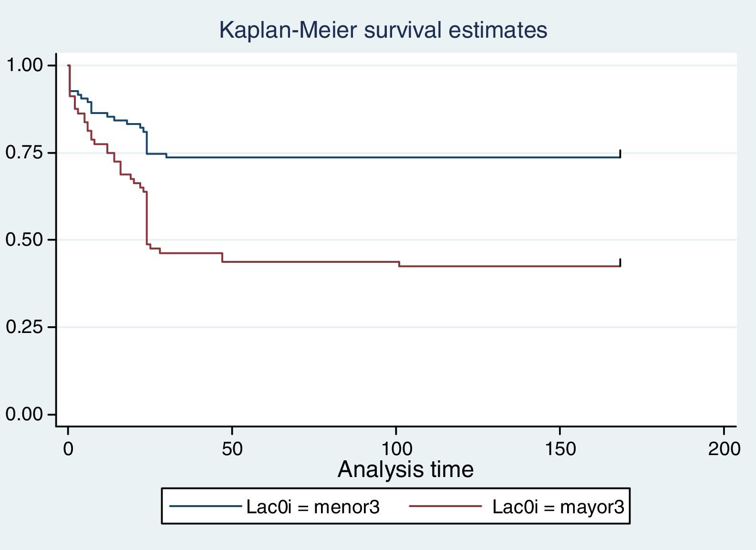This screenshot has width=756, height=550.
Task: Click the 50 x-axis tick label
Action: click(x=232, y=449)
